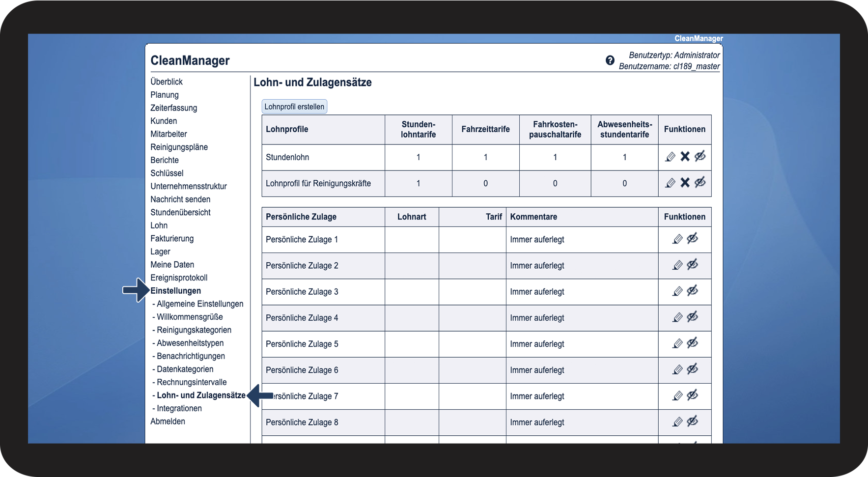
Task: Click Immer auferlegt in Persönliche Zulage 6 row
Action: coord(537,370)
